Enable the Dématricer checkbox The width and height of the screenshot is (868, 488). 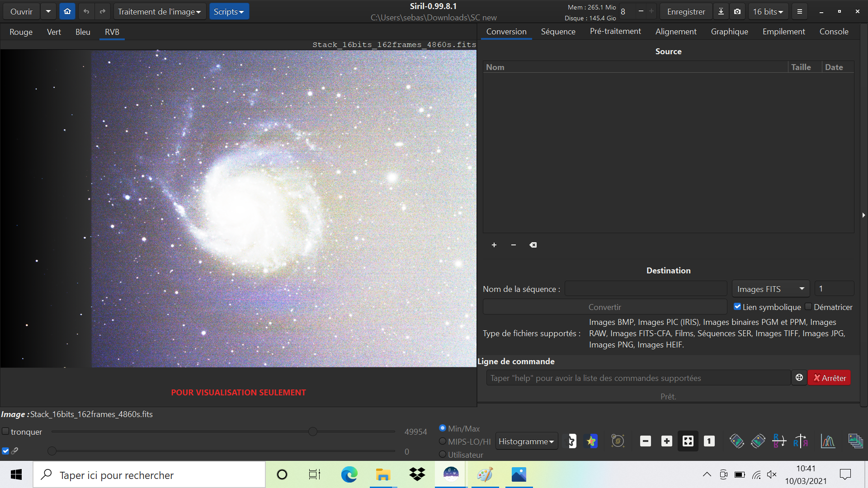[808, 307]
